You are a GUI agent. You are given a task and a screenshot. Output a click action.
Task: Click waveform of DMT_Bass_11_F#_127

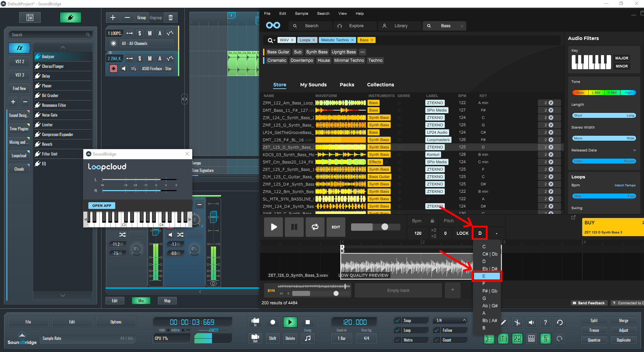click(340, 110)
